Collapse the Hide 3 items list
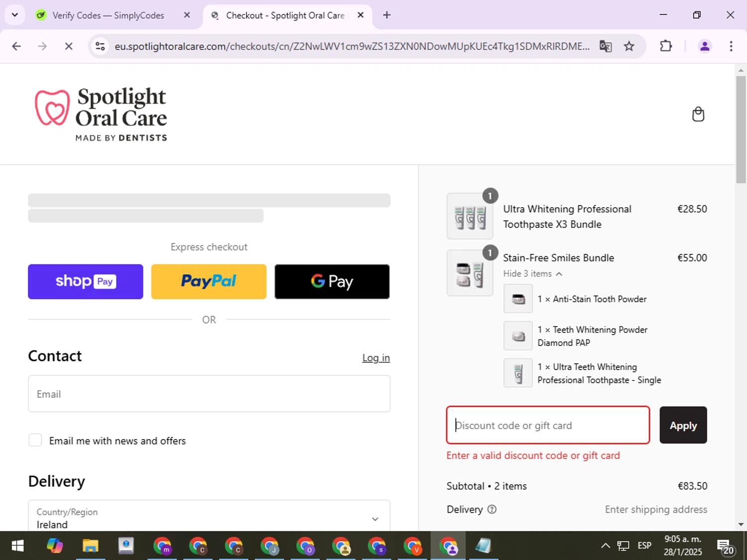 pyautogui.click(x=532, y=274)
